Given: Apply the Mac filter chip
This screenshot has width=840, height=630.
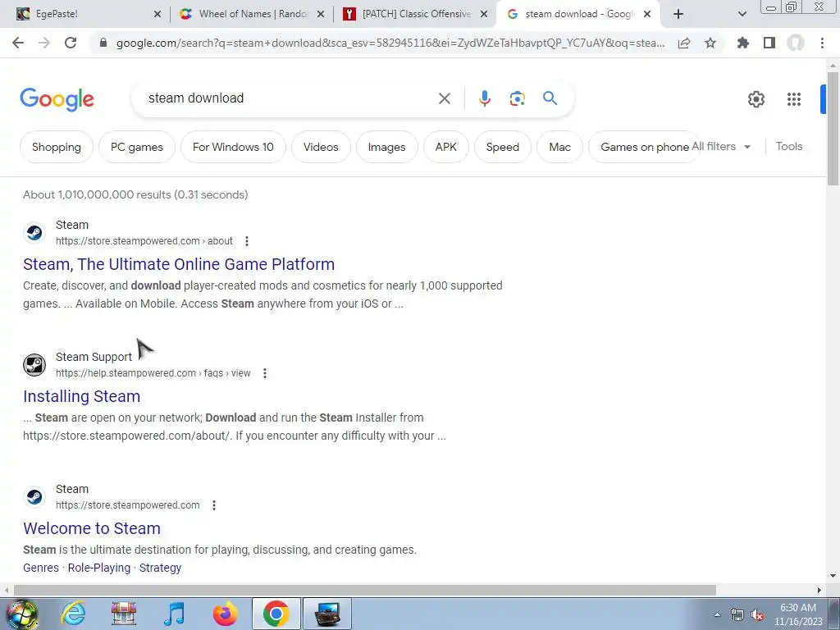Looking at the screenshot, I should (559, 147).
